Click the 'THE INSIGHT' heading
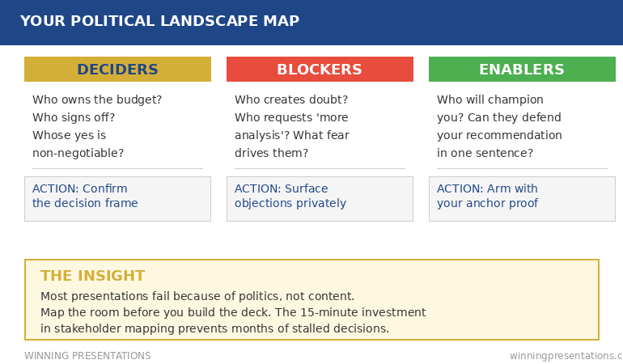The width and height of the screenshot is (623, 364). [x=93, y=276]
